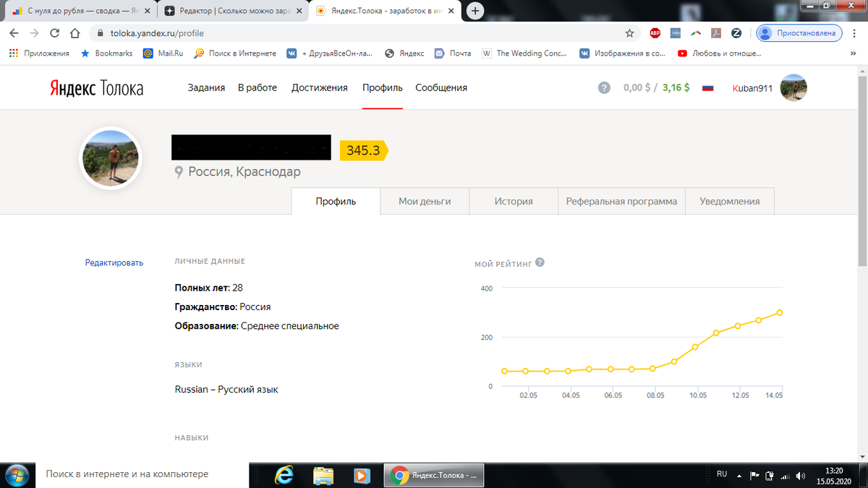
Task: Open the Z extension icon
Action: coord(736,33)
